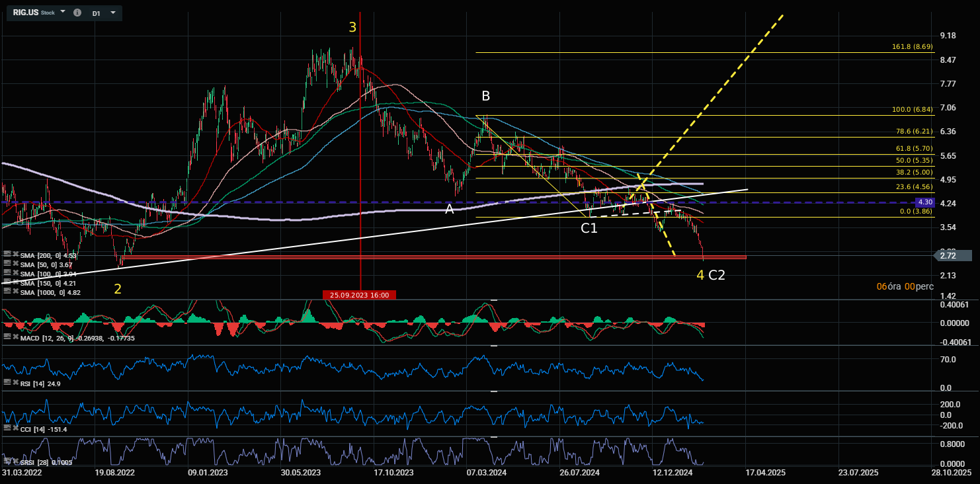Screen dimensions: 980x484
Task: Remove the CCI [14] indicator panel
Action: 15,428
